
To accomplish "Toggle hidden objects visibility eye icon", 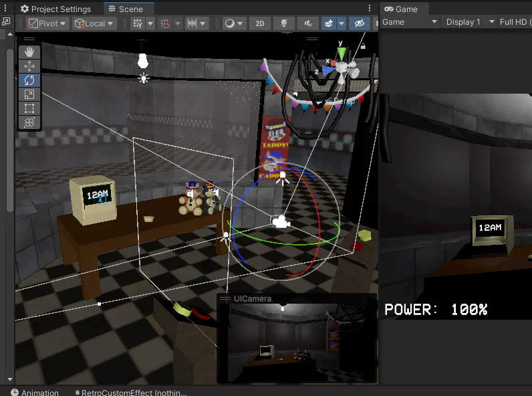I will [x=360, y=23].
